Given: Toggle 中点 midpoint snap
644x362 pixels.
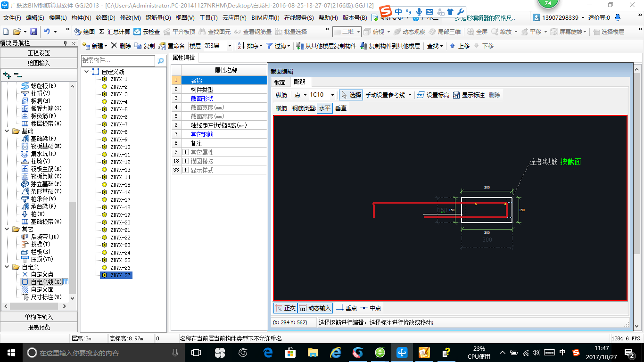Looking at the screenshot, I should tap(371, 308).
